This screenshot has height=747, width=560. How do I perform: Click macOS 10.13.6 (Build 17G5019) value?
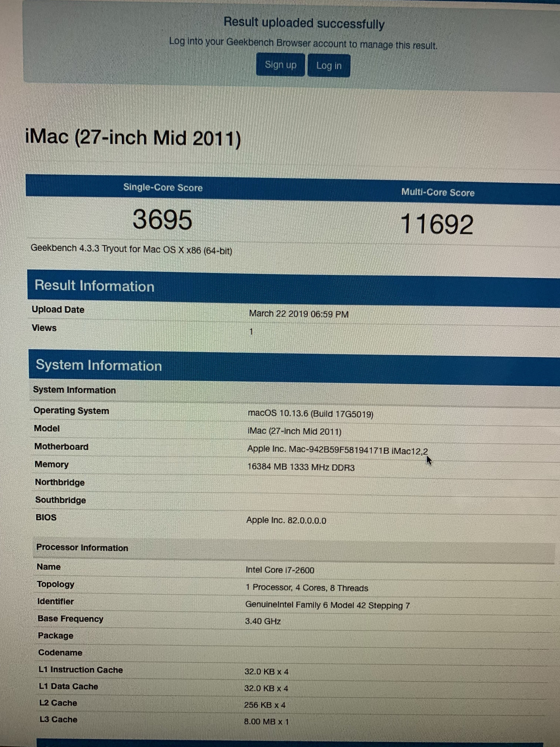point(311,414)
